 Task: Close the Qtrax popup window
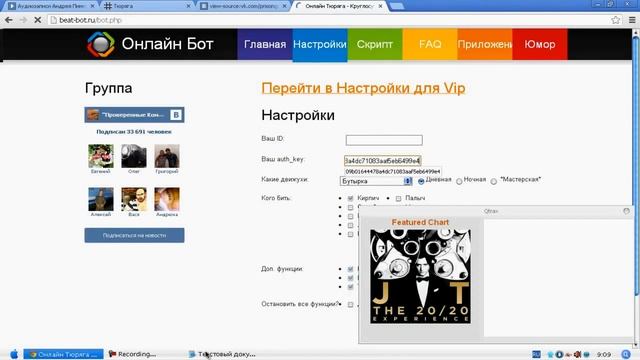(x=626, y=211)
